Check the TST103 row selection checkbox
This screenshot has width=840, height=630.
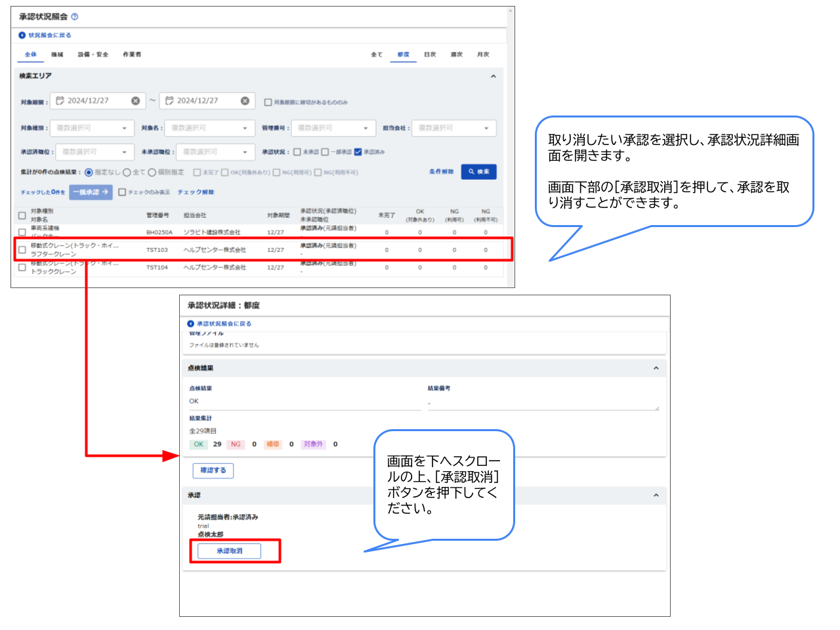click(x=22, y=249)
